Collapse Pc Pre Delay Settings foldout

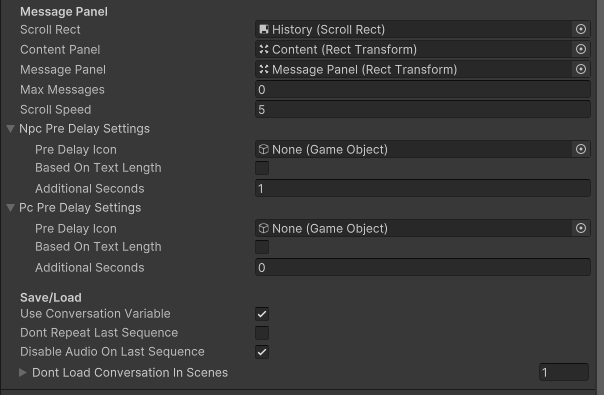point(11,208)
